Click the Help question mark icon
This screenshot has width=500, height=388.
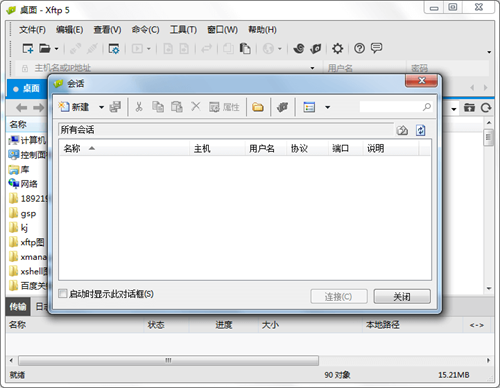[x=359, y=49]
